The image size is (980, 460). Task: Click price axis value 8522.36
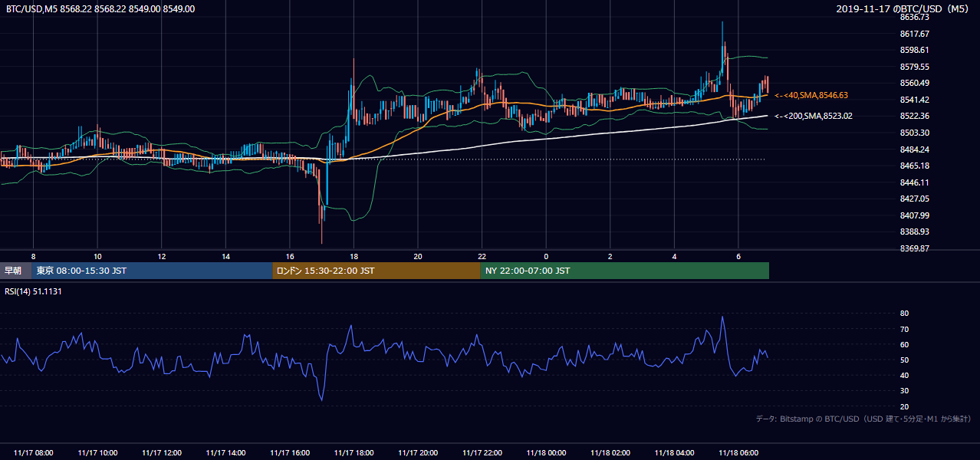[x=915, y=116]
